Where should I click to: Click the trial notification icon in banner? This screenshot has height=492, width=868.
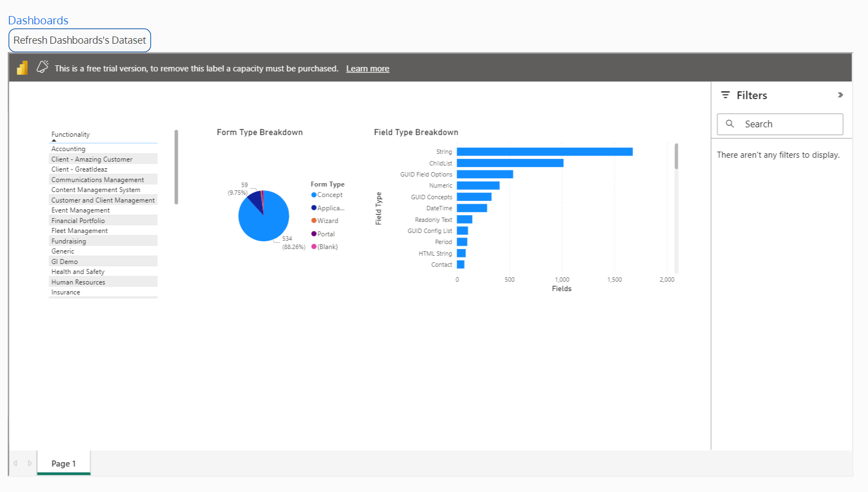pos(43,67)
